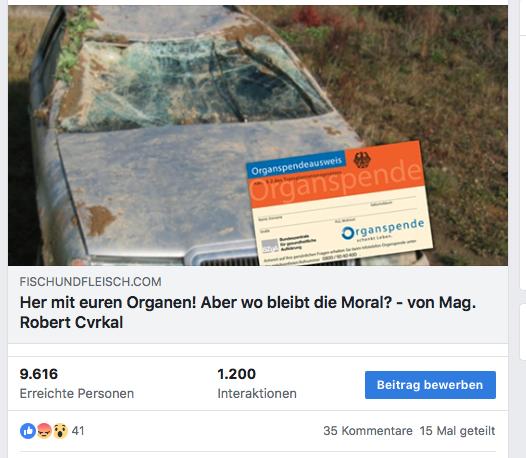Open the reactions count 41

[x=78, y=431]
